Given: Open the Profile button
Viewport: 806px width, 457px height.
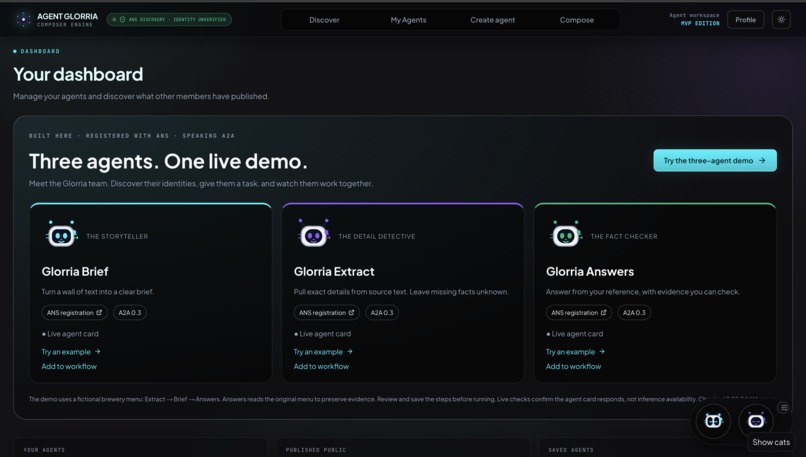Looking at the screenshot, I should [745, 20].
